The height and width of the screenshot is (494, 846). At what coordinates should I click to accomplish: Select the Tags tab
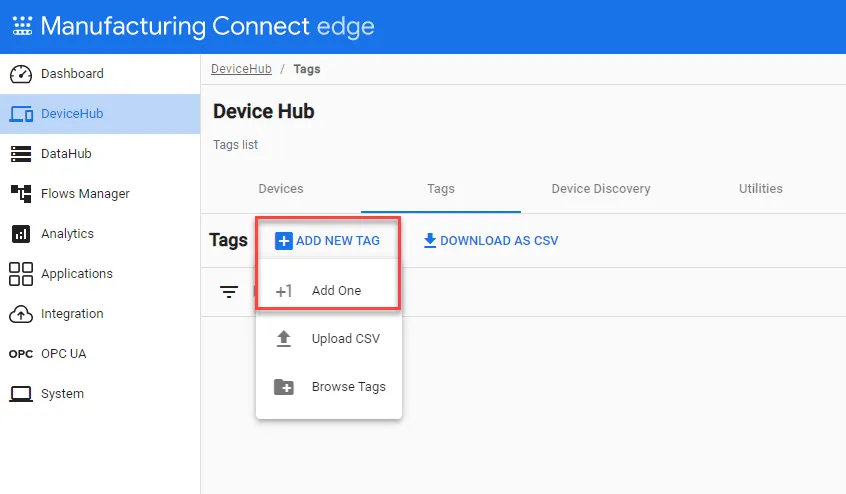tap(441, 189)
